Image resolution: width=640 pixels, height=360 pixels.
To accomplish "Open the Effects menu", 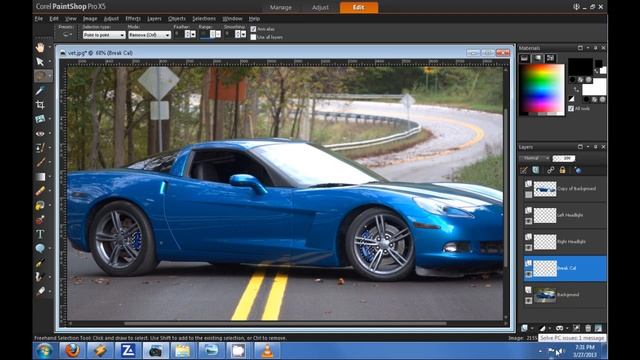I will pos(133,19).
